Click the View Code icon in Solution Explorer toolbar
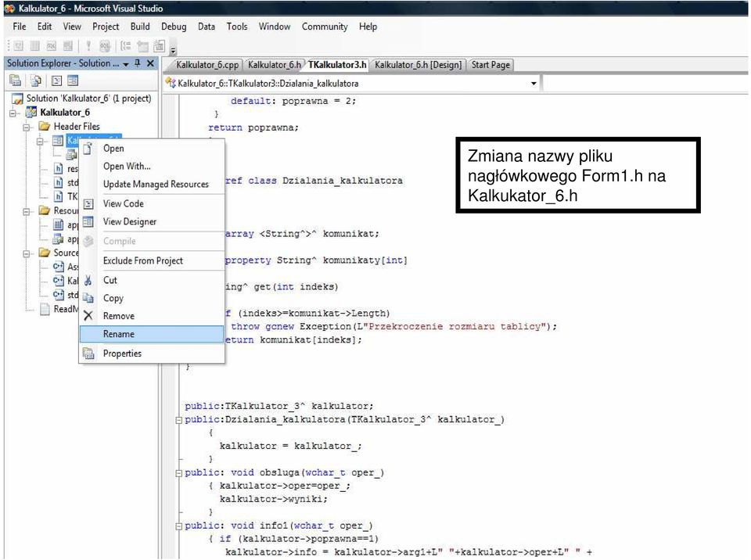Screen dimensions: 751x560 pyautogui.click(x=56, y=81)
